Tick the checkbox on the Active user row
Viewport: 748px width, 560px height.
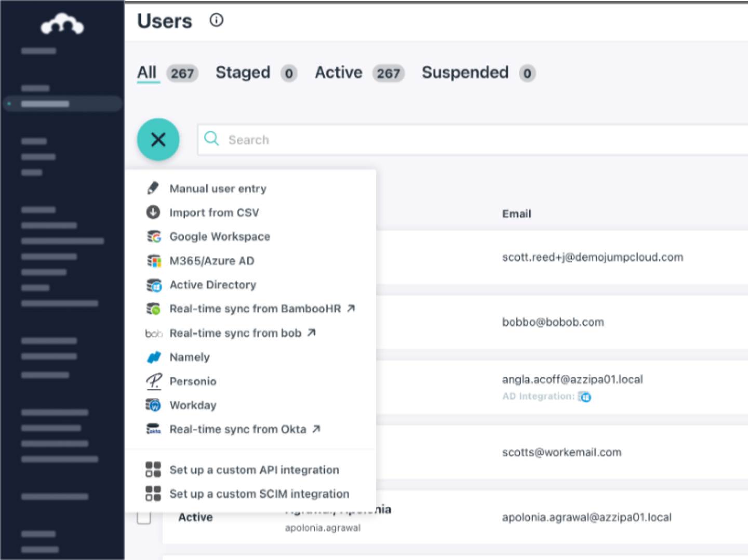pyautogui.click(x=144, y=517)
